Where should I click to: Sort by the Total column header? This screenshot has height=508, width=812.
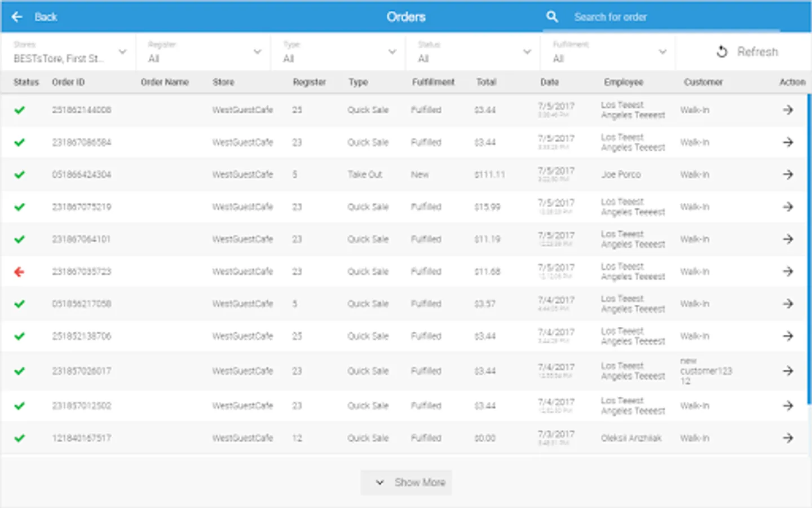pos(486,82)
